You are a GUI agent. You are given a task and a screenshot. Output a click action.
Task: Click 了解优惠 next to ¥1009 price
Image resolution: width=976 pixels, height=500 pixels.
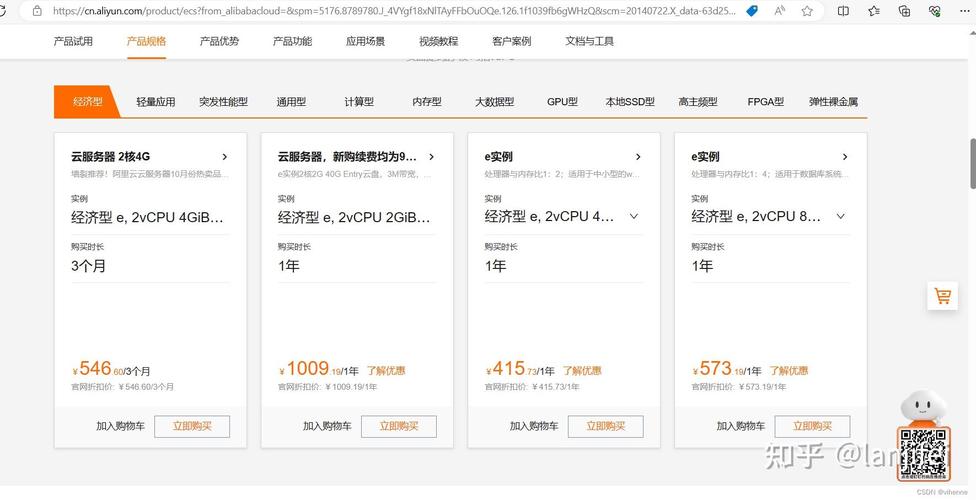[386, 370]
